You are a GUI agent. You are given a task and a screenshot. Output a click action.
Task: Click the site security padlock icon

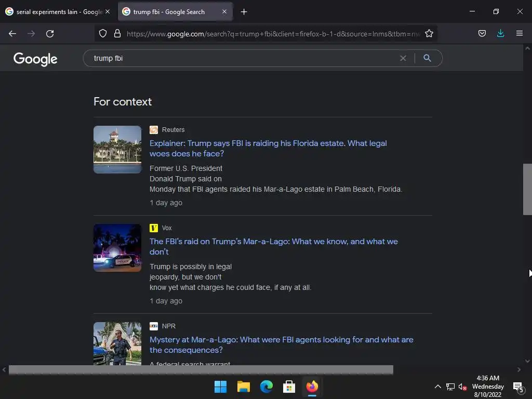coord(117,33)
